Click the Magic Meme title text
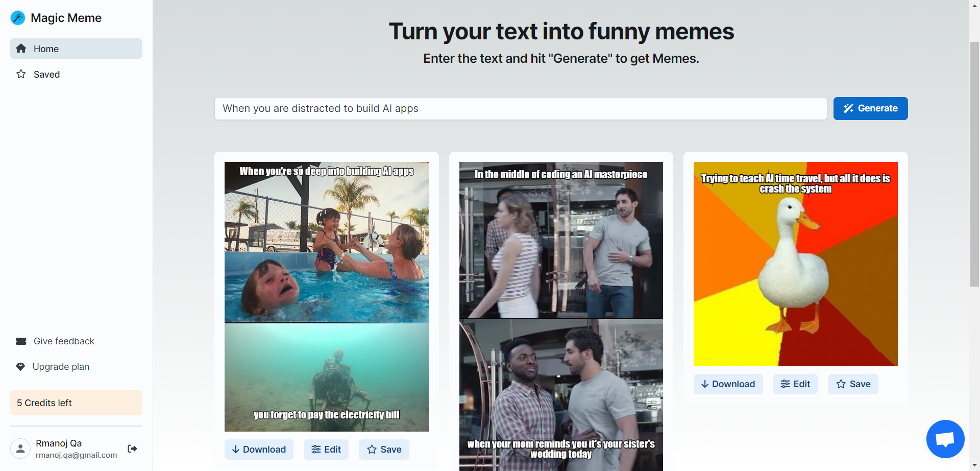The image size is (980, 471). click(x=66, y=18)
